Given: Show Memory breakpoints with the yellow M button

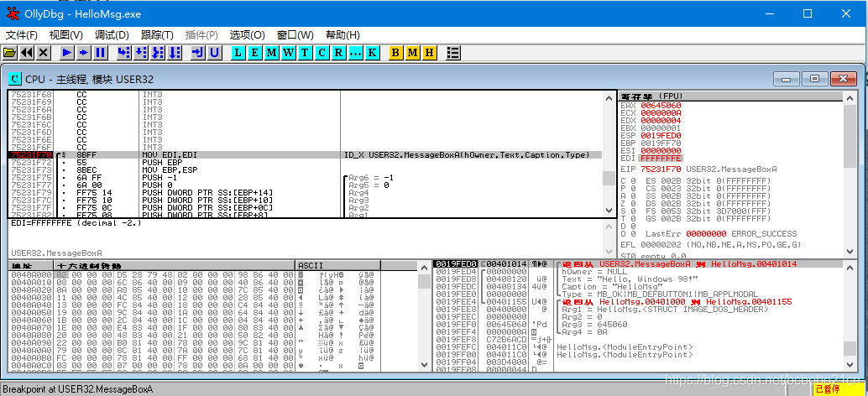Looking at the screenshot, I should click(x=412, y=53).
